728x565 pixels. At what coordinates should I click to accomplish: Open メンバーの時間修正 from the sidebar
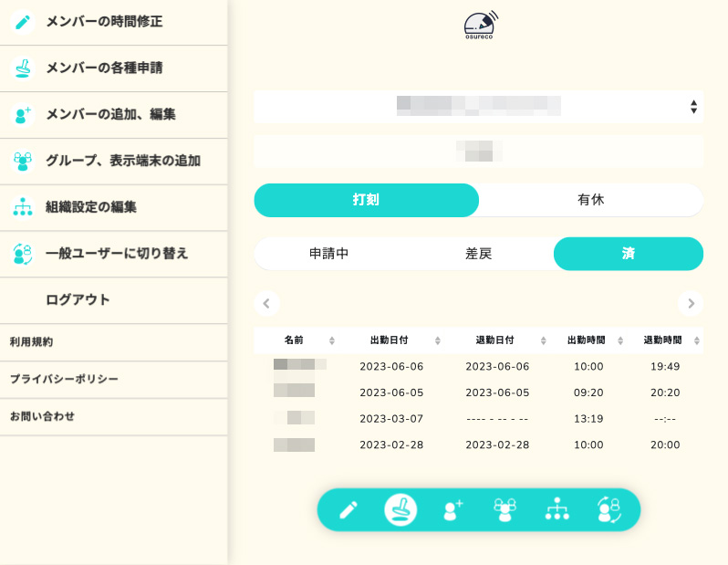104,22
